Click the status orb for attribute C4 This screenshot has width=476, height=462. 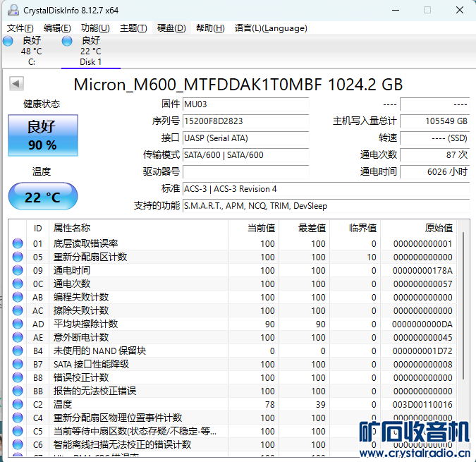click(18, 418)
